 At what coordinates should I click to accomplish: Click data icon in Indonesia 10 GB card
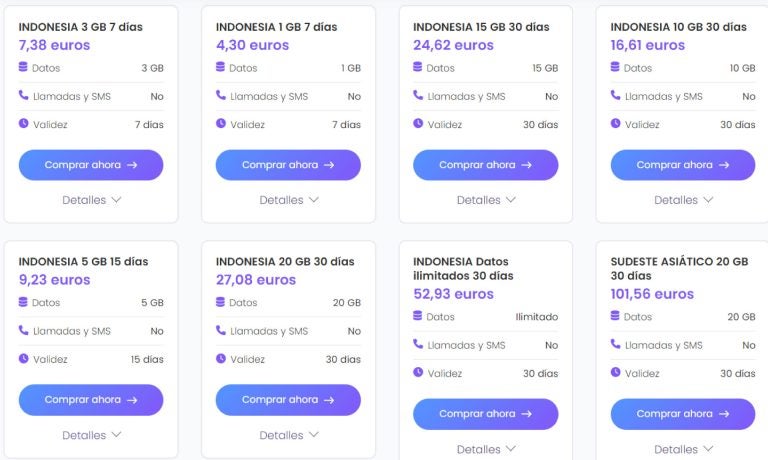click(x=616, y=67)
